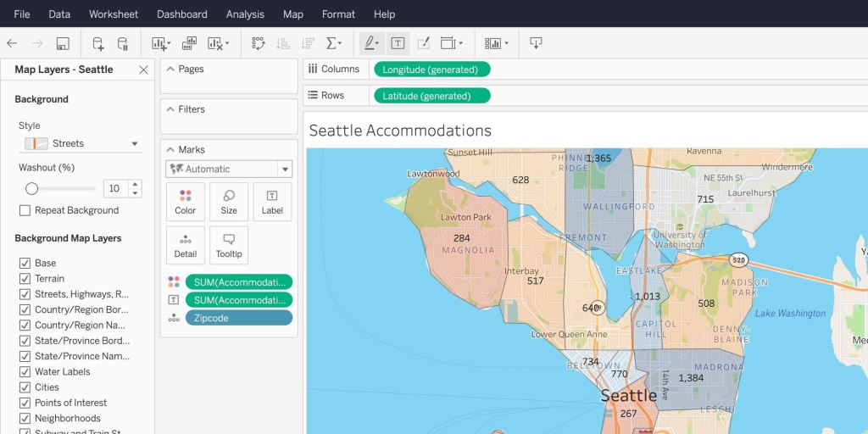The width and height of the screenshot is (868, 434).
Task: Uncheck the Neighborhoods map layer
Action: (x=25, y=418)
